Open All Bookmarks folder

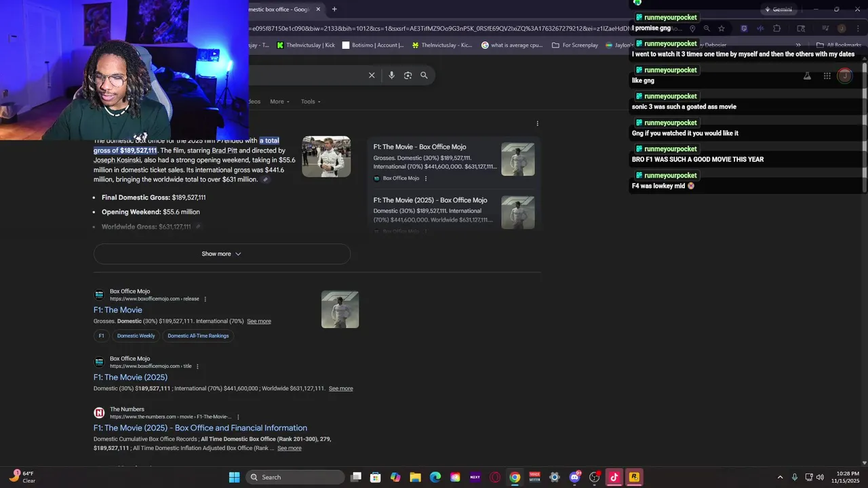click(839, 45)
